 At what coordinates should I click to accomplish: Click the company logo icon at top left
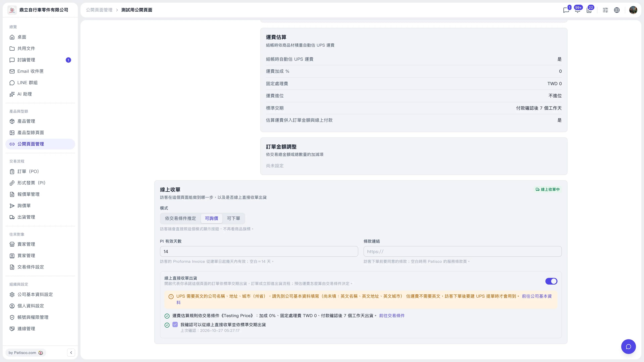[x=12, y=10]
